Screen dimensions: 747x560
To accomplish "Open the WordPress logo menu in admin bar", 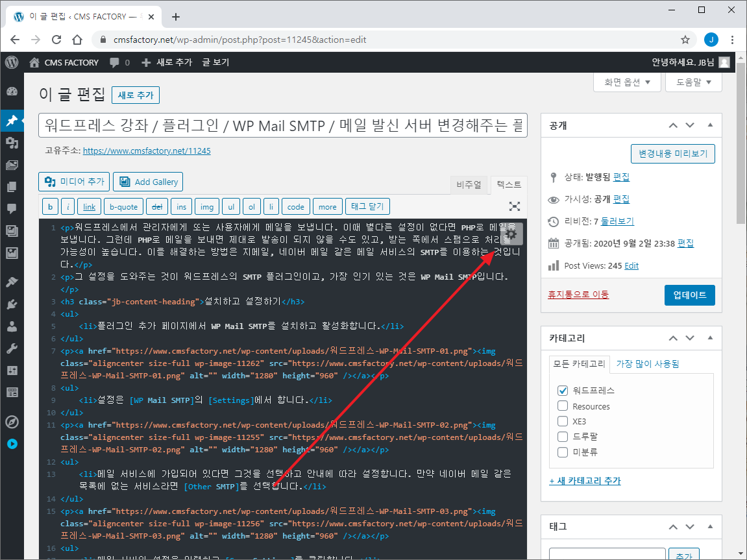I will pyautogui.click(x=12, y=62).
